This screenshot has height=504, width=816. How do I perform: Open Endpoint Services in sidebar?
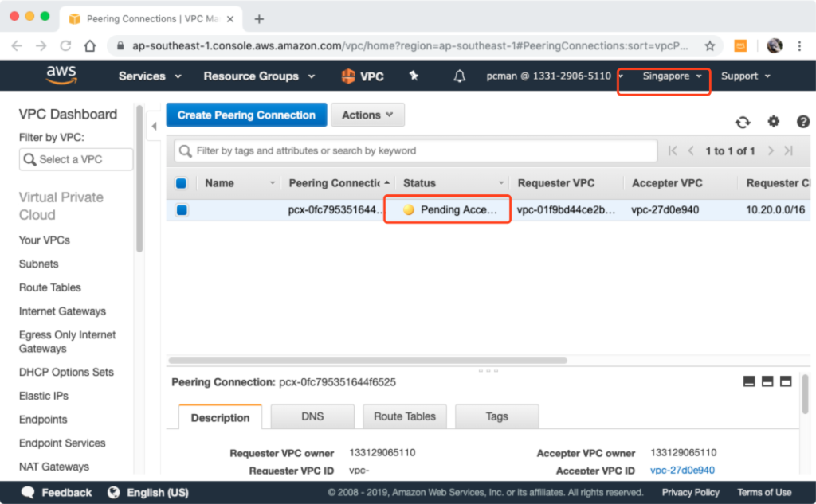tap(62, 443)
